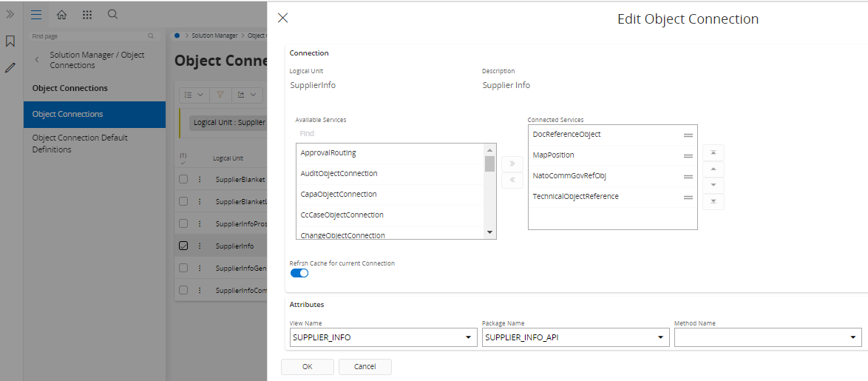
Task: Click the move to bottom arrow button
Action: tap(713, 201)
